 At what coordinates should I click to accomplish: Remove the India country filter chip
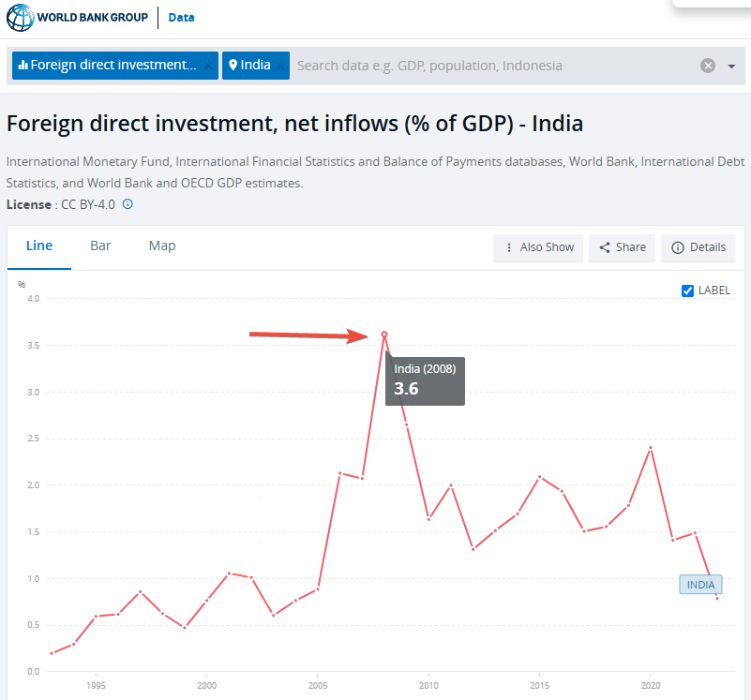click(279, 66)
